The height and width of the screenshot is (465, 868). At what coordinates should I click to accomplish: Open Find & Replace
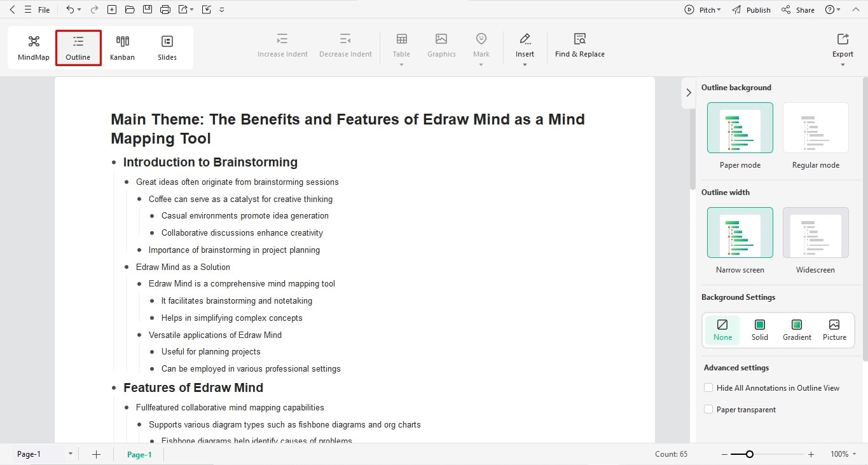coord(579,46)
